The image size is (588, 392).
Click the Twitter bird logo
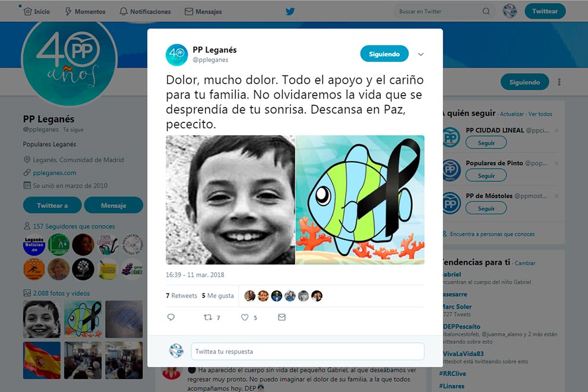click(290, 11)
